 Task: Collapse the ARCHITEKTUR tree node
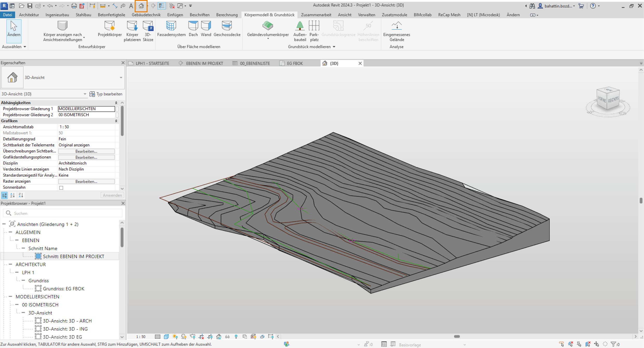(10, 264)
